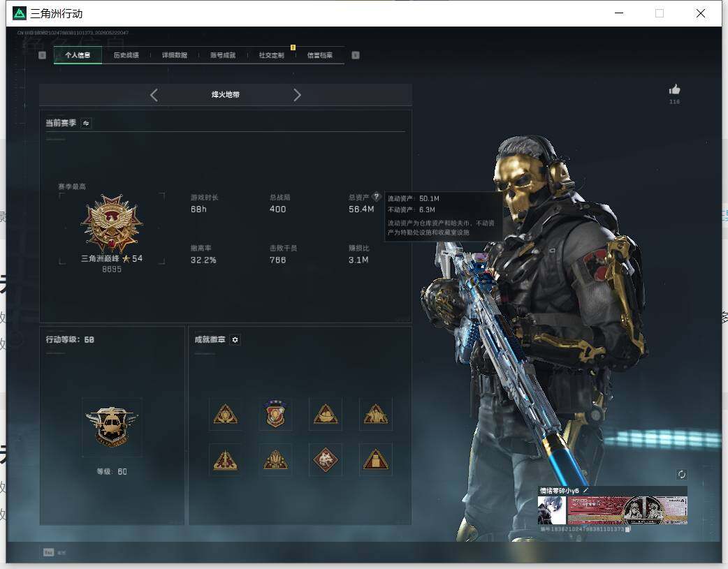The image size is (728, 569).
Task: Click the 等级: 60 label under emblem
Action: coord(112,471)
